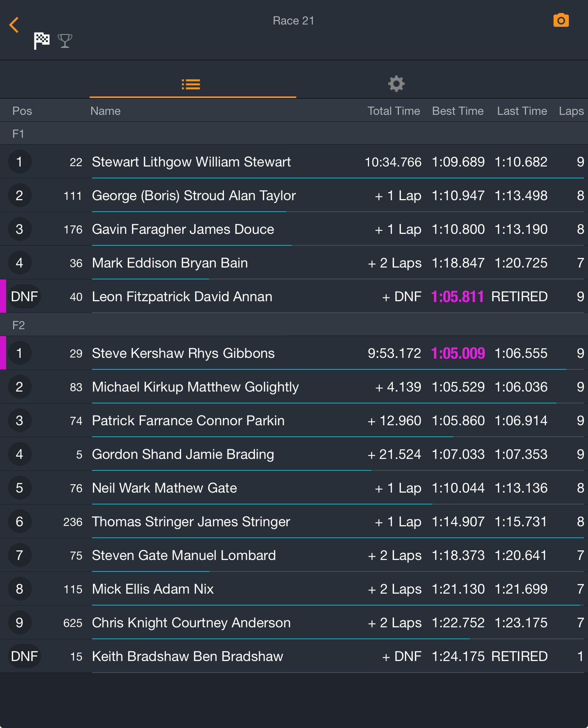Screen dimensions: 588x728
Task: Tap position 5 badge for Neil Wark
Action: click(x=20, y=488)
